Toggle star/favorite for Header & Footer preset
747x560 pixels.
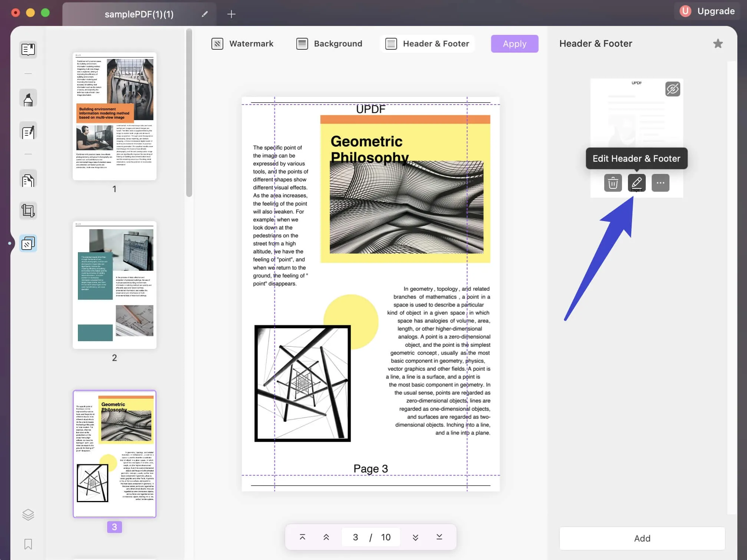(x=718, y=43)
